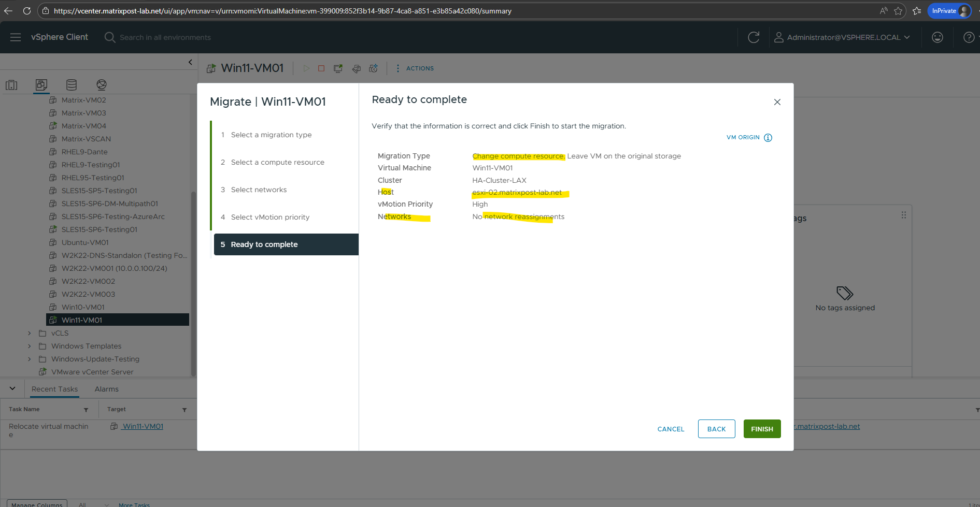Click the Back button
Screen dimensions: 980x507
716,429
